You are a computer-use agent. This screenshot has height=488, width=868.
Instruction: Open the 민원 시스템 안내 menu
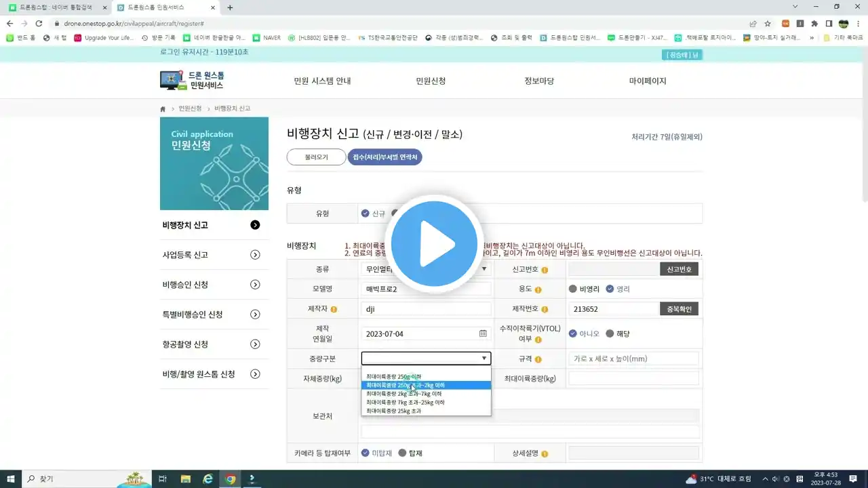coord(322,81)
